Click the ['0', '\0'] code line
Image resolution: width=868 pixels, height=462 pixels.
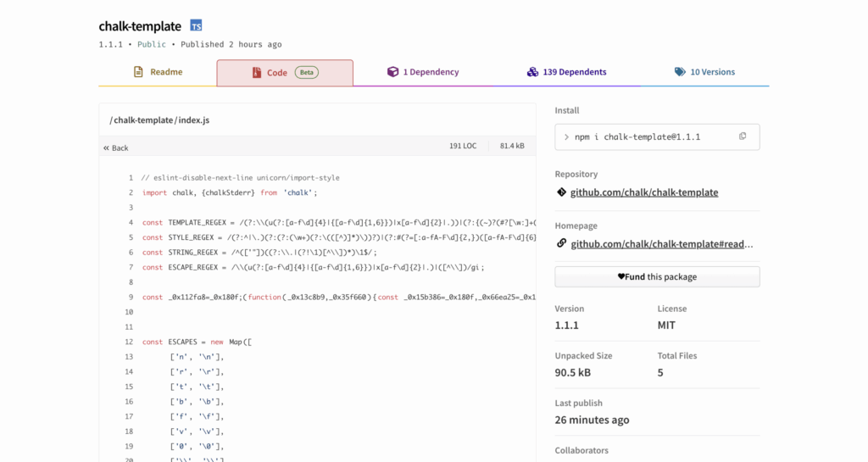click(197, 447)
